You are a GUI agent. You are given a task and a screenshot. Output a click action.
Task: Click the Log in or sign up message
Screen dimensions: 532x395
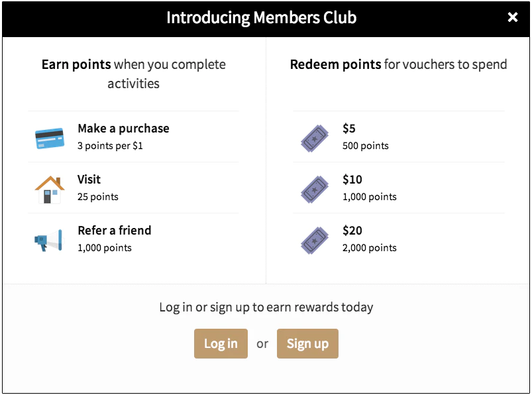[x=266, y=307]
